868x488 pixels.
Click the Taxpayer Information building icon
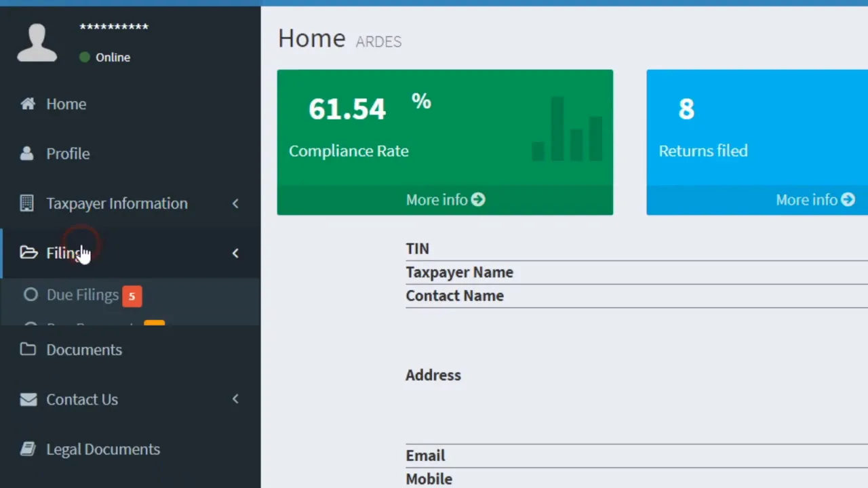(27, 203)
